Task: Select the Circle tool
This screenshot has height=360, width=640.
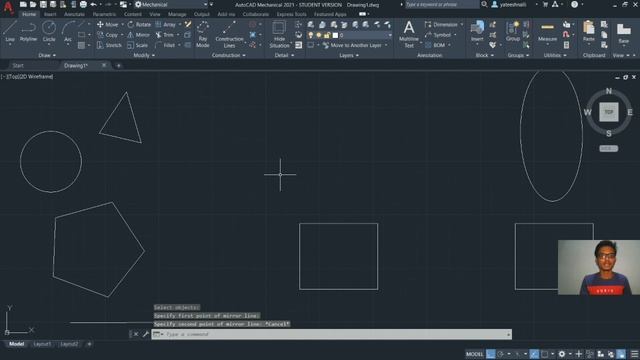Action: (49, 31)
